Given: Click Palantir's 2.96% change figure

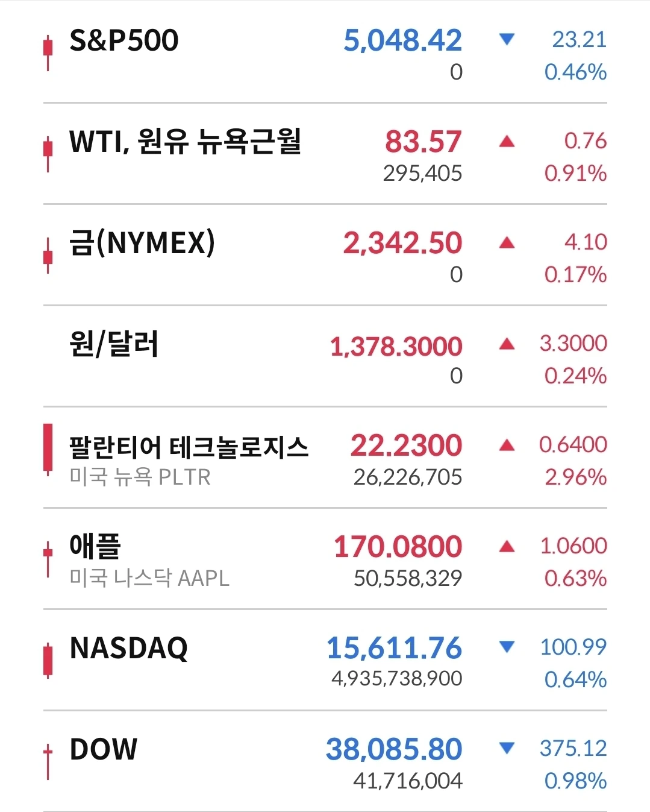Looking at the screenshot, I should point(575,477).
